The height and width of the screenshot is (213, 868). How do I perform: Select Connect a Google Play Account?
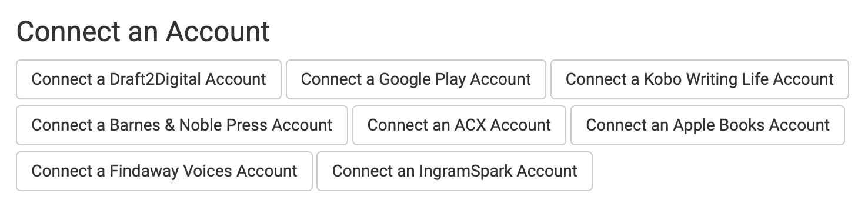point(416,79)
